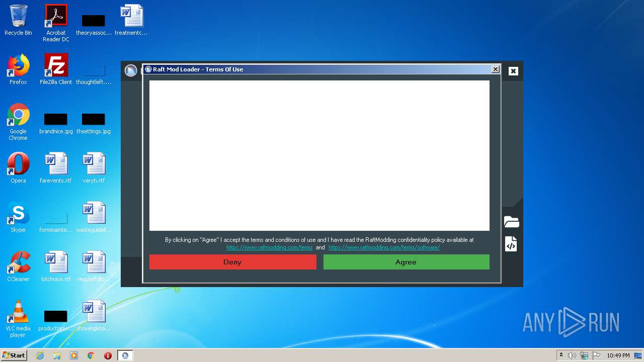644x362 pixels.
Task: Open Windows Explorer from taskbar
Action: click(x=57, y=355)
